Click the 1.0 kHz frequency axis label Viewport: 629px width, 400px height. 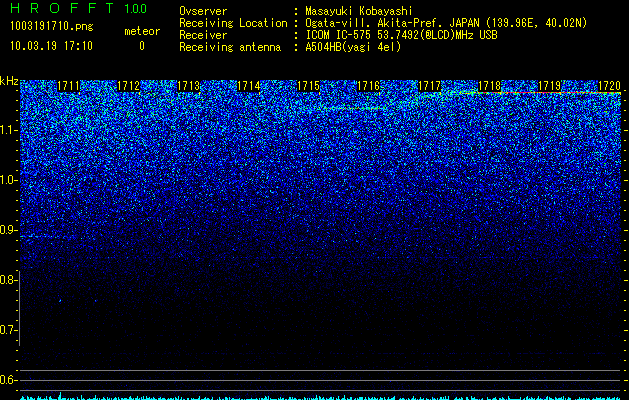(9, 180)
